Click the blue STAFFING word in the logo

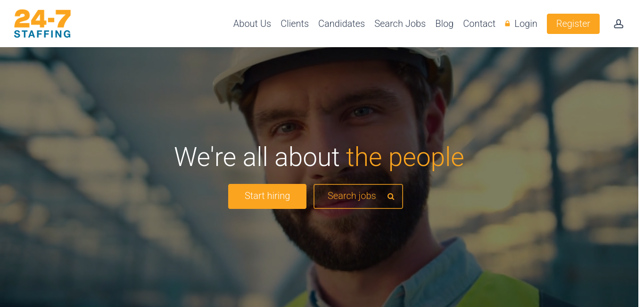pyautogui.click(x=42, y=34)
